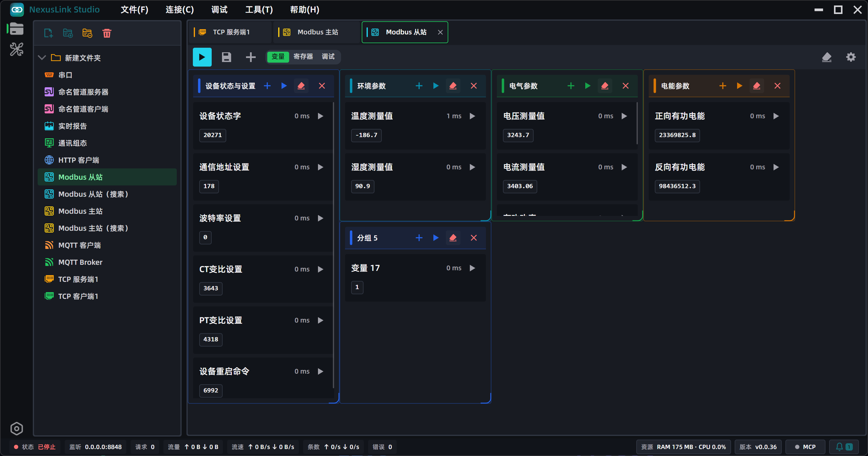Clear 分组 5 with the eraser icon
This screenshot has width=868, height=456.
click(x=453, y=238)
